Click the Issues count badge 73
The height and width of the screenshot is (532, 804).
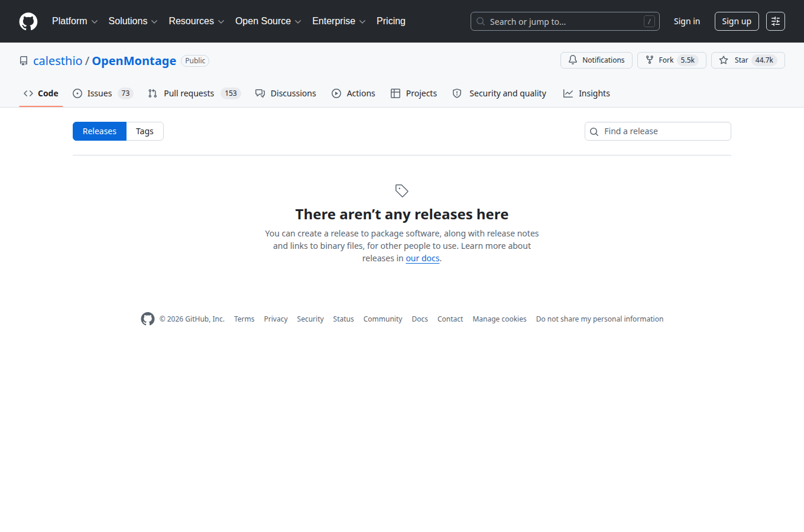click(125, 93)
